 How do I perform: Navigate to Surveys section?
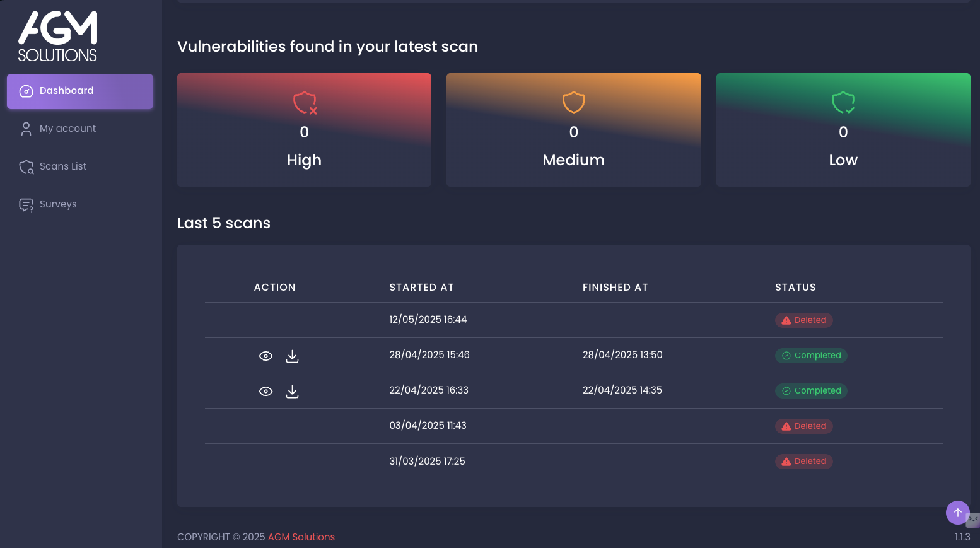58,204
